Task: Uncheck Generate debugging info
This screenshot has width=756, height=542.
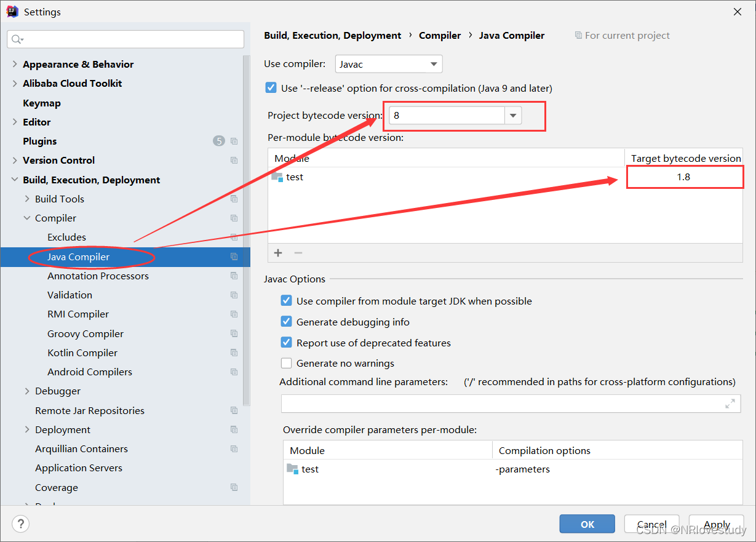Action: 286,322
